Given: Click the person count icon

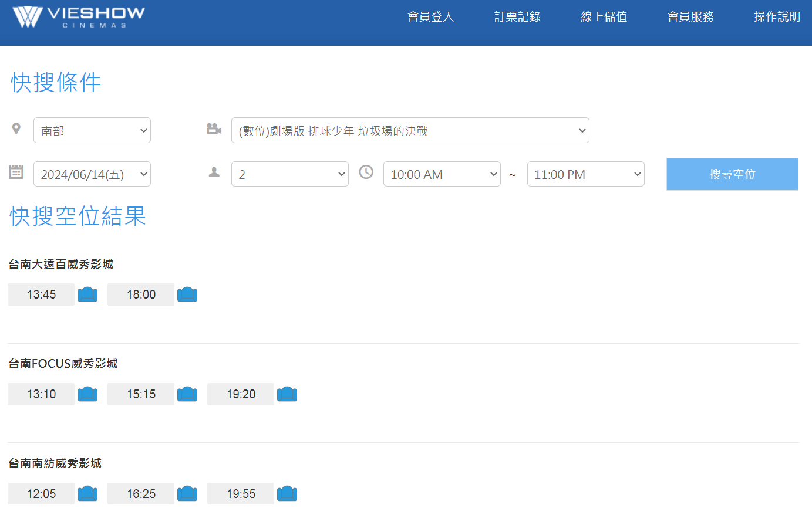Looking at the screenshot, I should (x=214, y=172).
